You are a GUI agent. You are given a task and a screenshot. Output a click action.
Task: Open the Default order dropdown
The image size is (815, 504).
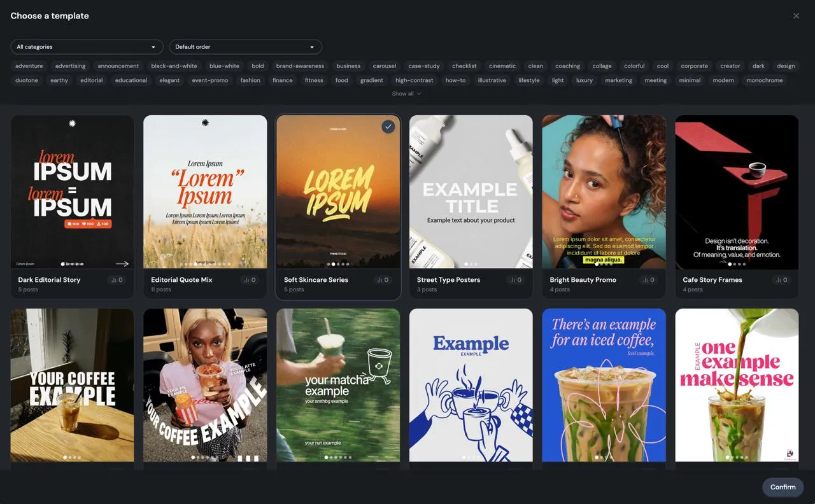coord(245,46)
